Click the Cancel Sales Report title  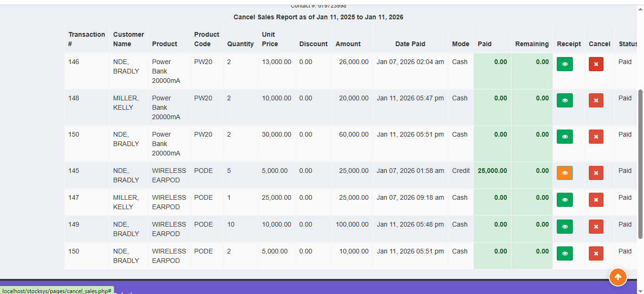click(x=318, y=17)
